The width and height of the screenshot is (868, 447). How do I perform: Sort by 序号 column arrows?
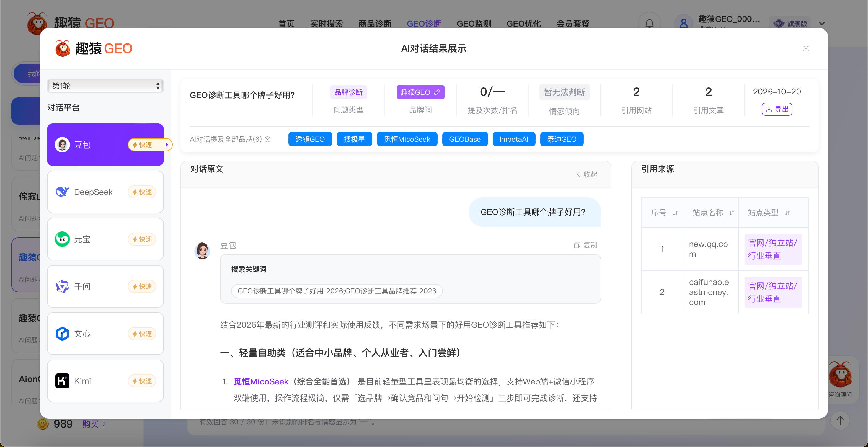pos(675,213)
